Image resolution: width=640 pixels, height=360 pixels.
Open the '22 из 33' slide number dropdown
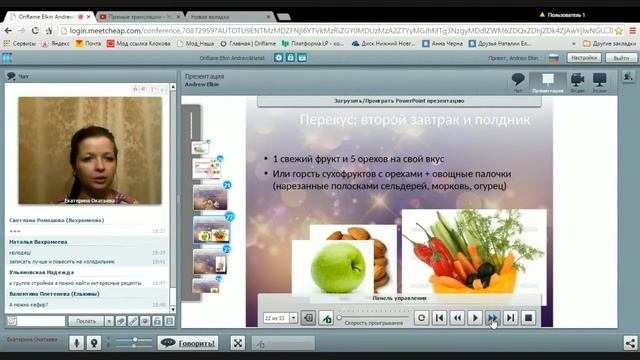[x=293, y=318]
